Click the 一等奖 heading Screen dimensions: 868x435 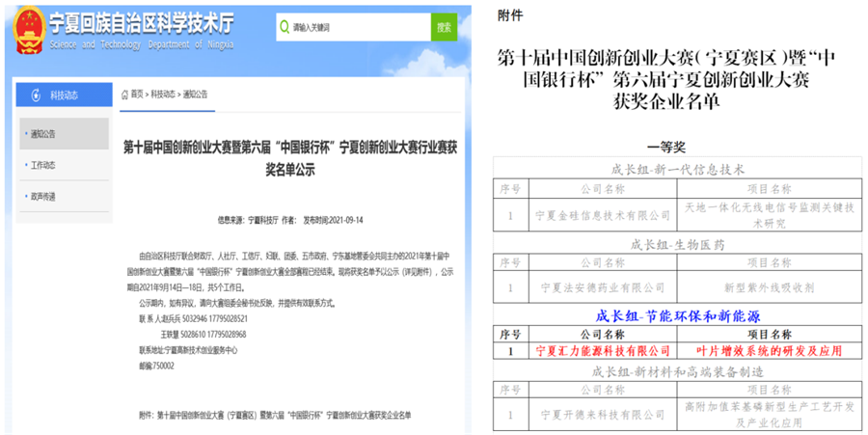click(x=665, y=147)
